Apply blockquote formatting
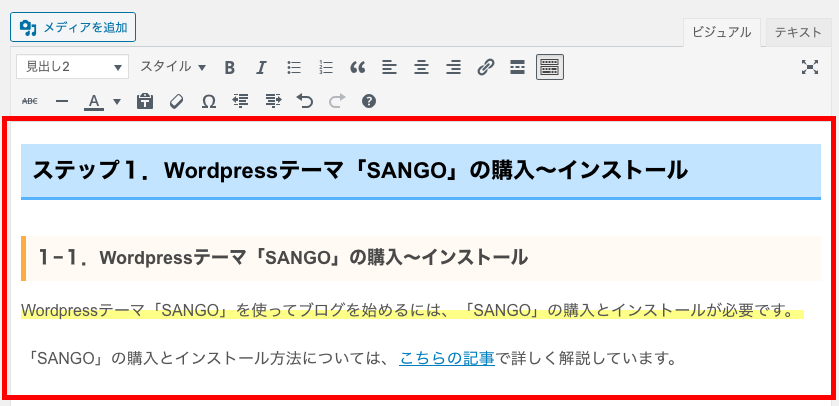The width and height of the screenshot is (839, 406). (357, 67)
